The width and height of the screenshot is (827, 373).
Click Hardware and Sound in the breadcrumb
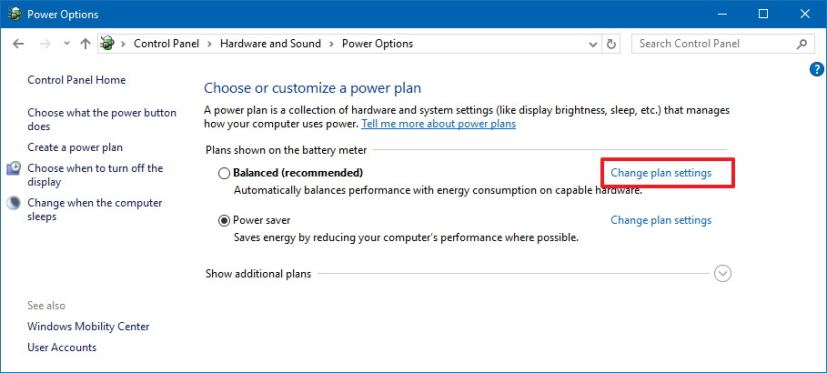tap(271, 44)
